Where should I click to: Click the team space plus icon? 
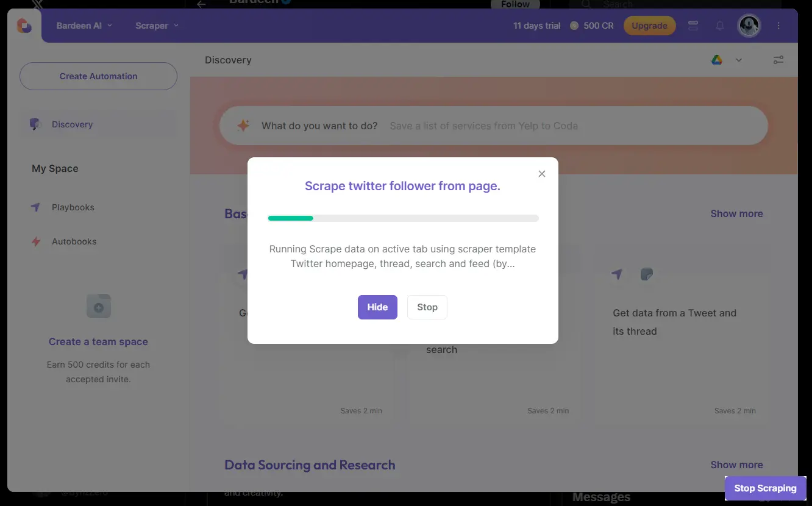click(x=99, y=306)
